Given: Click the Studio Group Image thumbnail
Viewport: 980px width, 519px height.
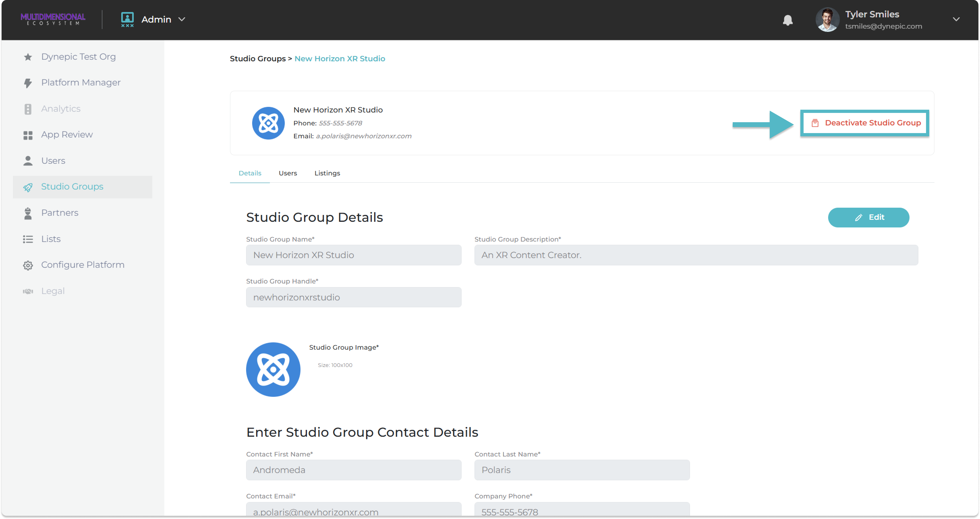Looking at the screenshot, I should tap(273, 369).
